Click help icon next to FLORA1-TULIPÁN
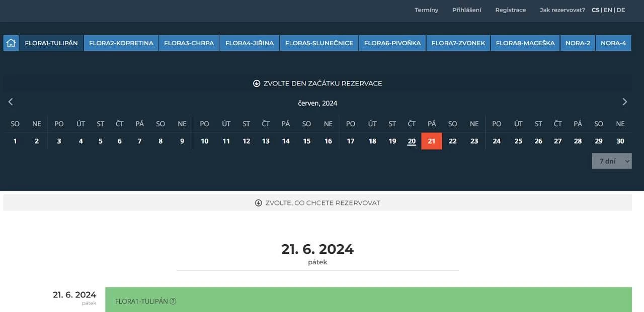The height and width of the screenshot is (312, 644). (x=173, y=301)
